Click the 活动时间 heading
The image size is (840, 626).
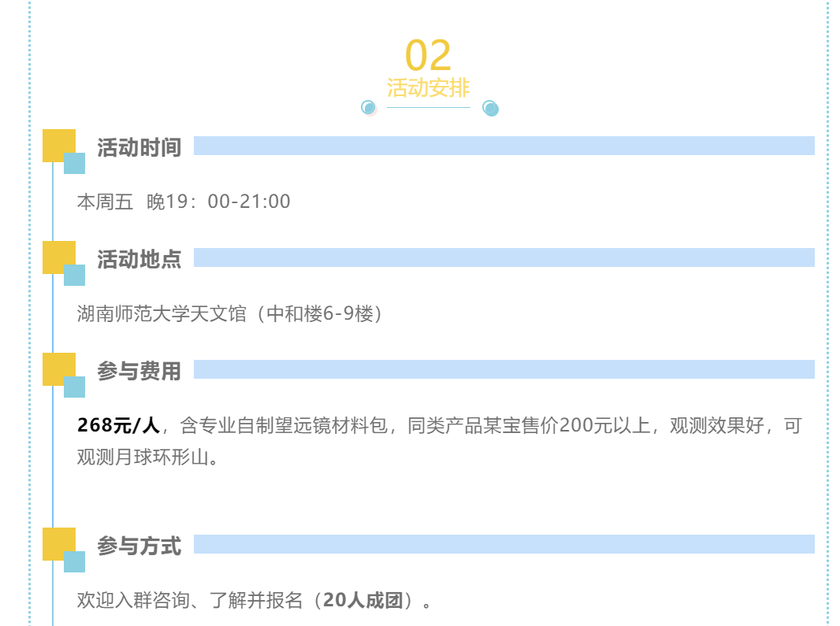click(139, 147)
